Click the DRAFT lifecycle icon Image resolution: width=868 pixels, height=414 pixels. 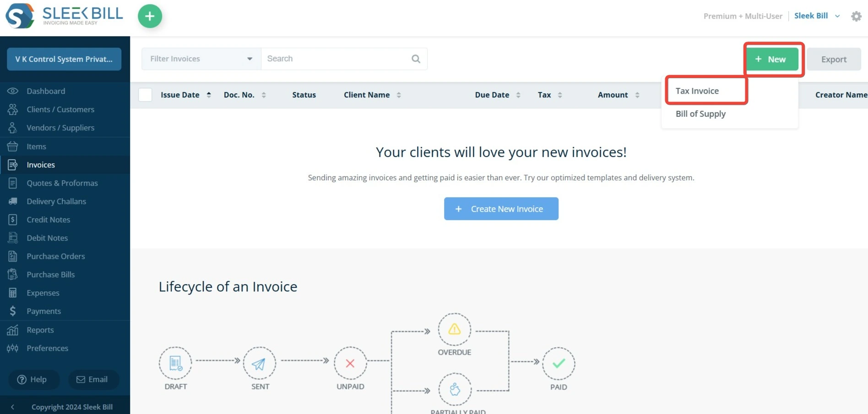click(x=176, y=363)
